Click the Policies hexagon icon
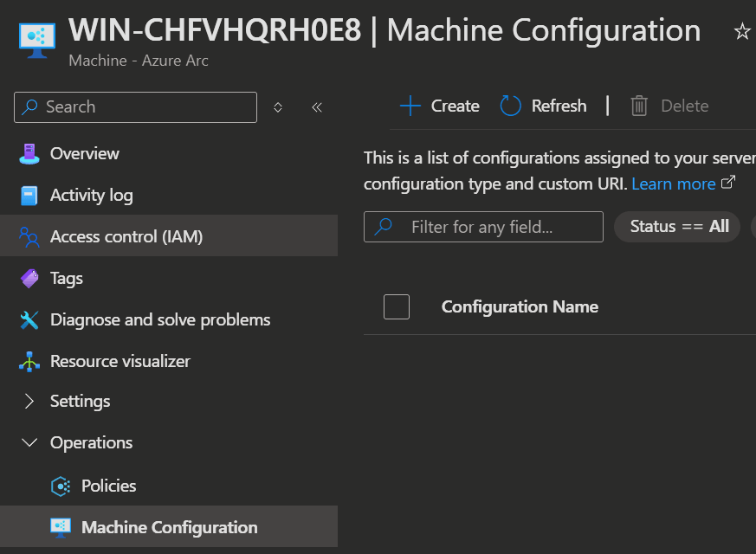This screenshot has height=554, width=756. (61, 486)
